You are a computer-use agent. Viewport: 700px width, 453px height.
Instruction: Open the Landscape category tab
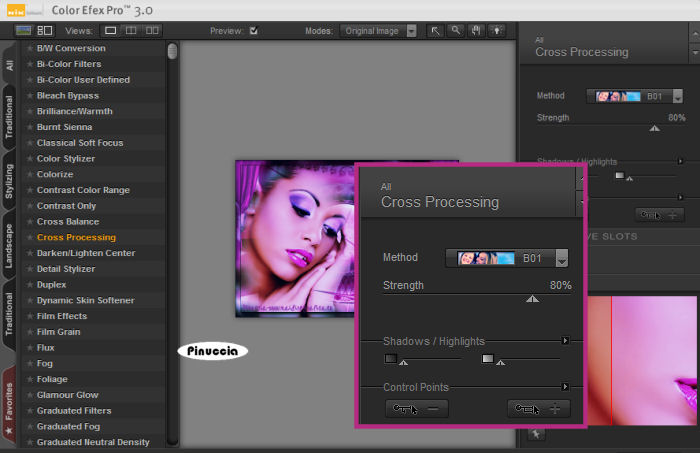tap(9, 246)
